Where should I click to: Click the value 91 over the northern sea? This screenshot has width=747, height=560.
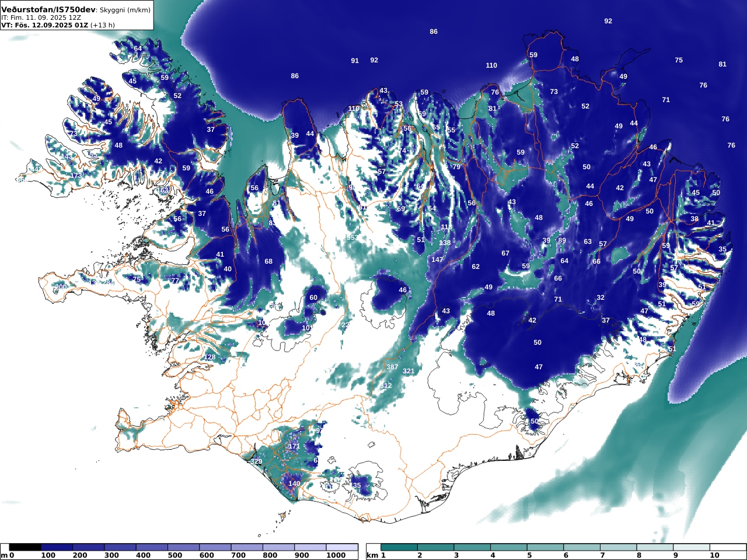coord(355,61)
